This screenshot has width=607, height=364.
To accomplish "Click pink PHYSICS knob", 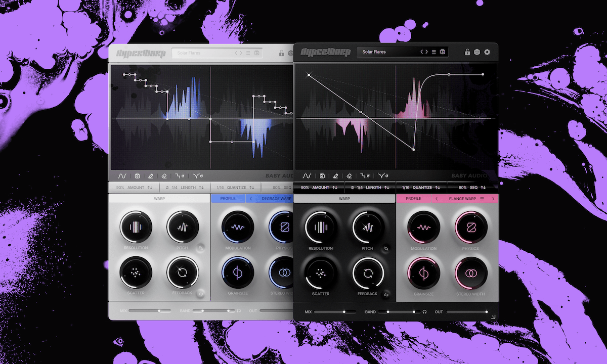I will 471,227.
